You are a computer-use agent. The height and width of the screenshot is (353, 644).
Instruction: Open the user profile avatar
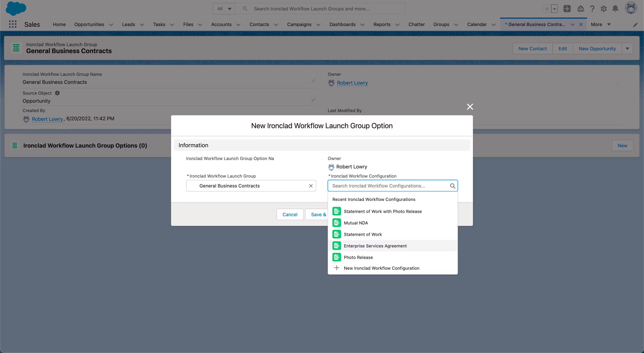pyautogui.click(x=631, y=8)
